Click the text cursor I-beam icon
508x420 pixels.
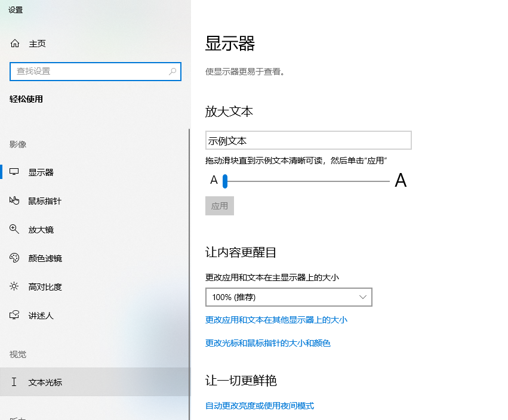click(x=15, y=382)
